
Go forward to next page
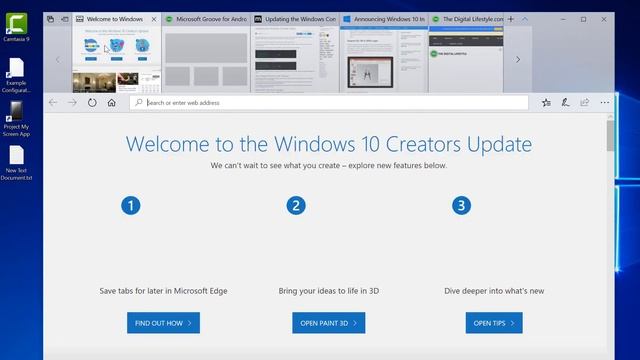coord(72,102)
